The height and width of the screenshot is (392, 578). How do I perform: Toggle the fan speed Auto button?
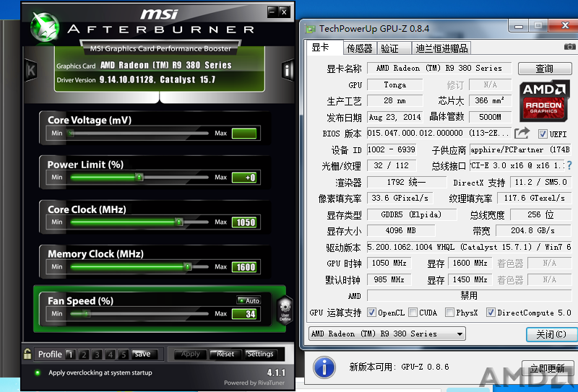[249, 300]
